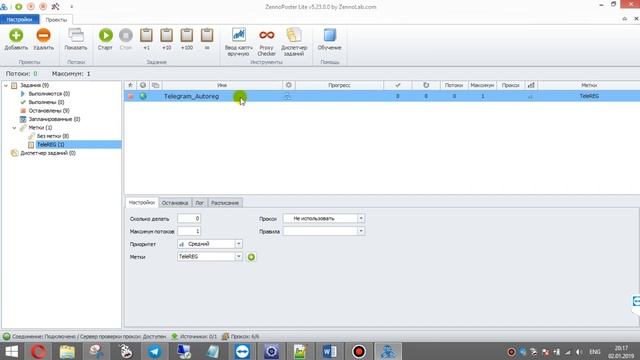Switch to the Проекты ribbon tab
Image resolution: width=640 pixels, height=360 pixels.
pos(56,20)
